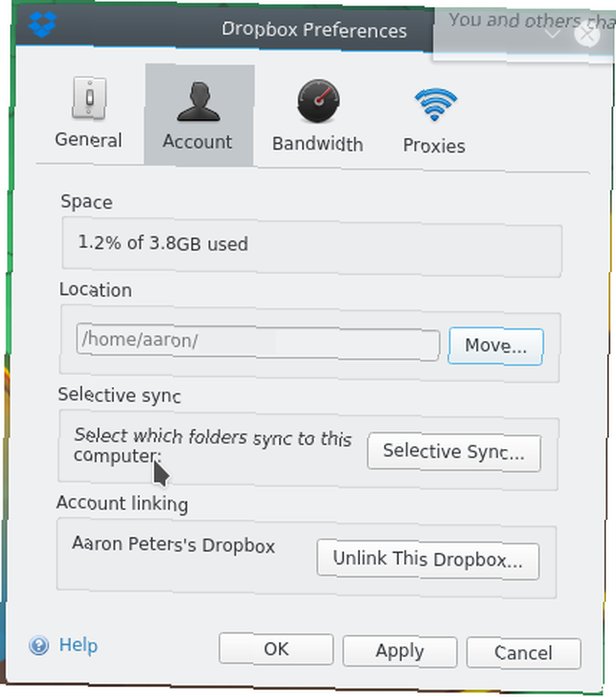The width and height of the screenshot is (616, 697).
Task: Confirm with the OK button
Action: 276,649
